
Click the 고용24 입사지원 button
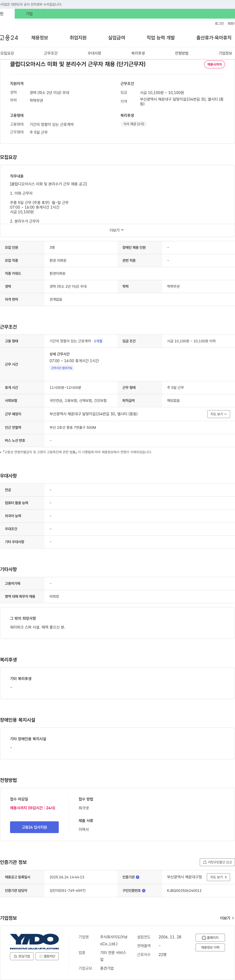(34, 827)
